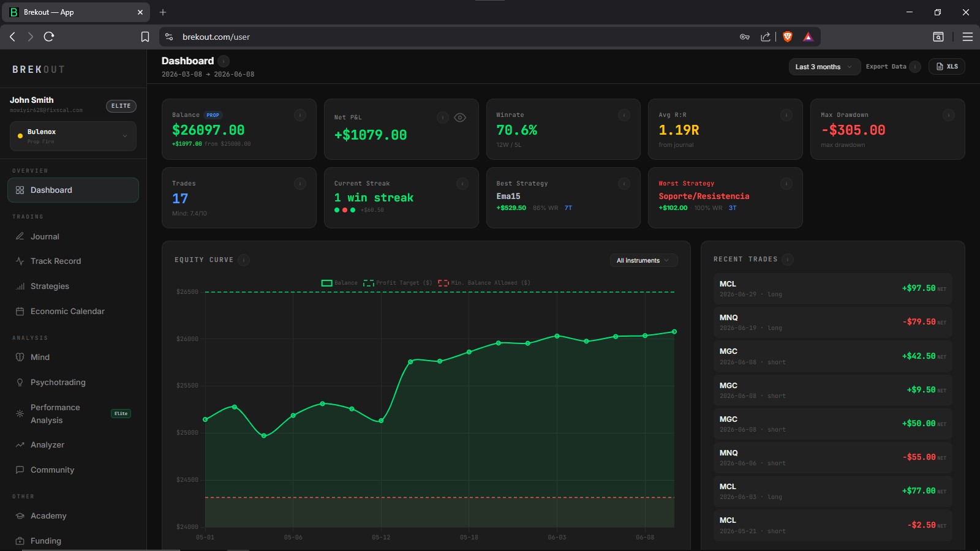Open the MCL +$77.00 trade
980x551 pixels.
point(833,491)
